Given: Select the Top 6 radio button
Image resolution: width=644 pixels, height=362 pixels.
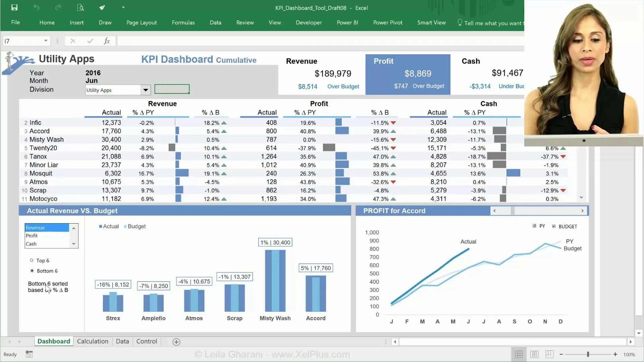Looking at the screenshot, I should click(32, 260).
